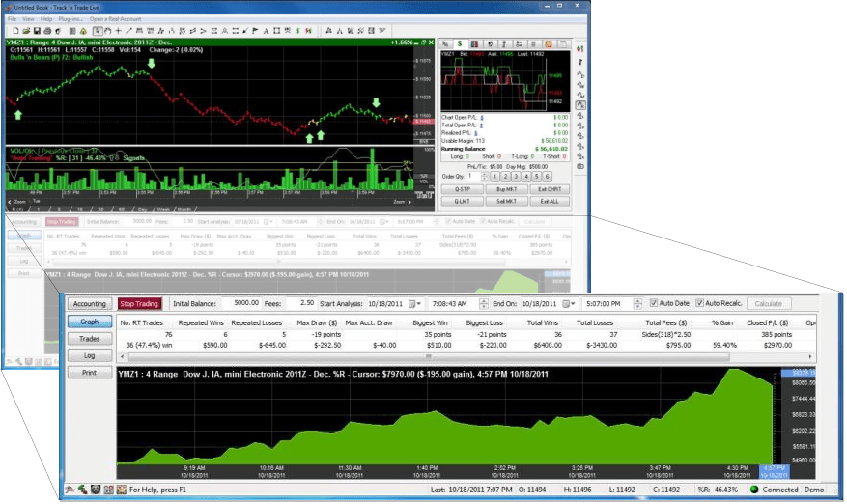
Task: Click the Q-LMT order button
Action: click(x=463, y=201)
